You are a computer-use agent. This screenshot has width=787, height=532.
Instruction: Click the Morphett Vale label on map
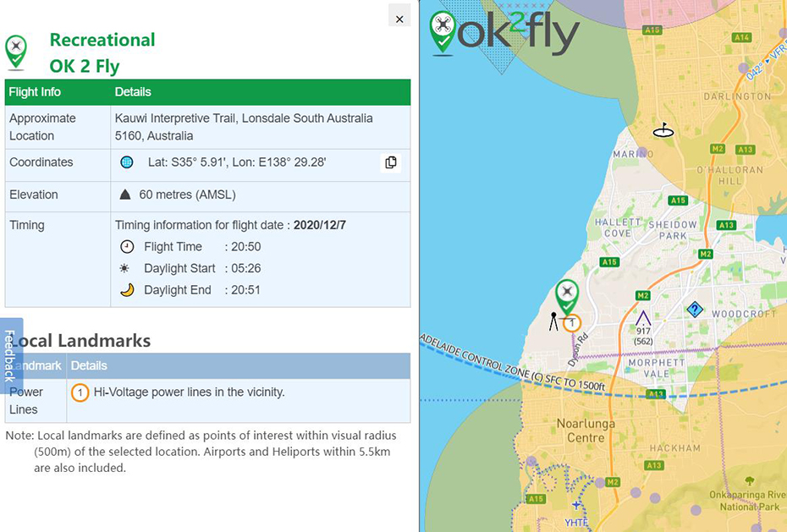(x=657, y=368)
